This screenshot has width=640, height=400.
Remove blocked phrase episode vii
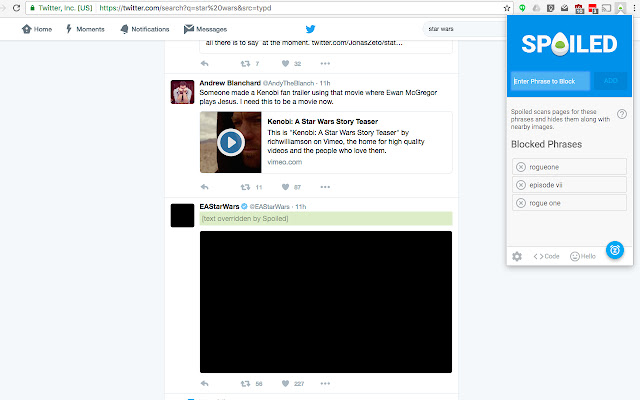coord(521,185)
